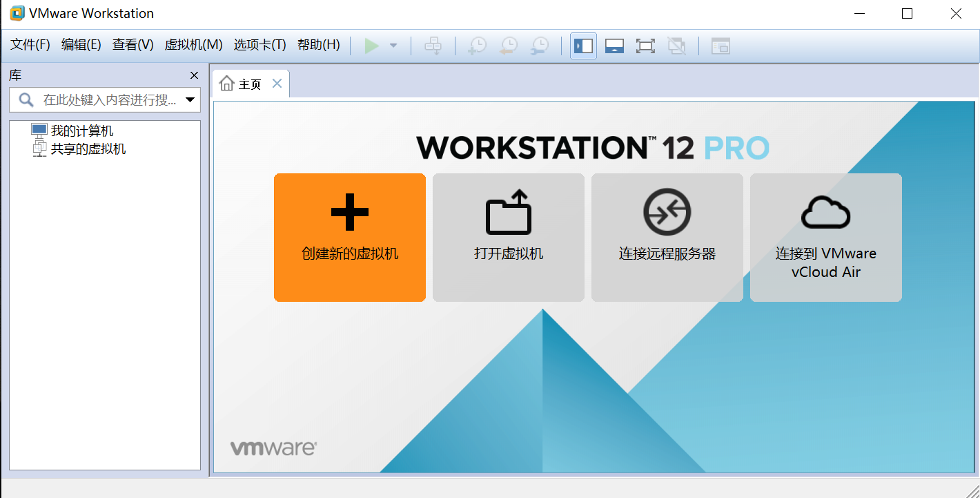Click the magnifier icon in library search
Viewport: 980px width, 498px height.
pos(26,100)
